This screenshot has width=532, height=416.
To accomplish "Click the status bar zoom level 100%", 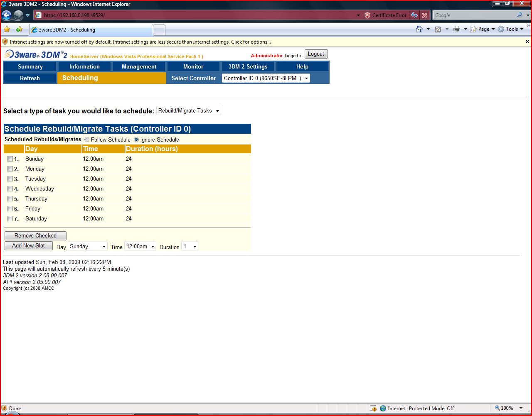I will [x=504, y=408].
